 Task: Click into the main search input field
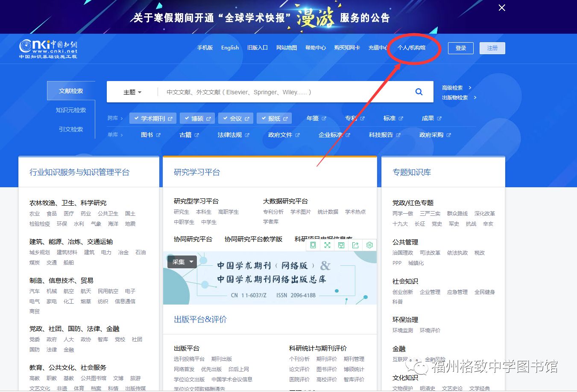(282, 92)
